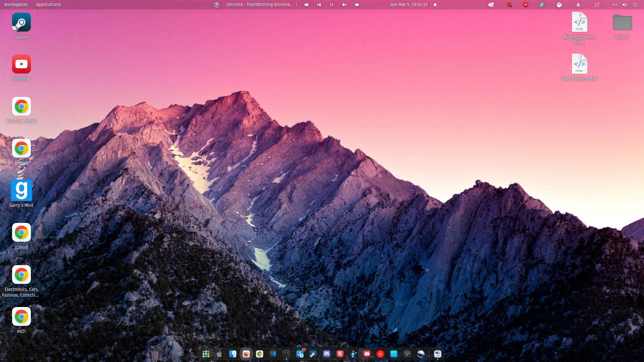644x362 pixels.
Task: Open the terminal from the dock
Action: point(286,354)
